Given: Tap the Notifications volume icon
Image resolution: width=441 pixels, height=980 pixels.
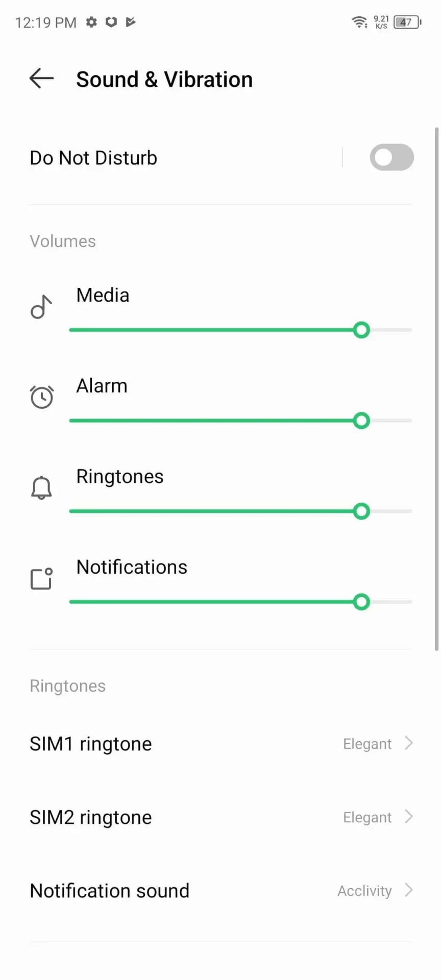Looking at the screenshot, I should [41, 579].
